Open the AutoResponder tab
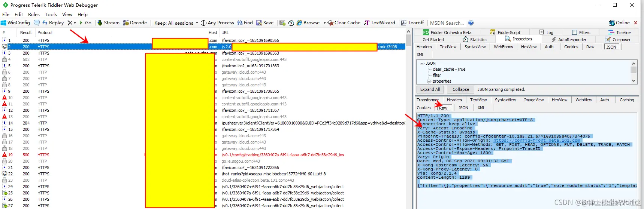The height and width of the screenshot is (209, 644). point(568,40)
